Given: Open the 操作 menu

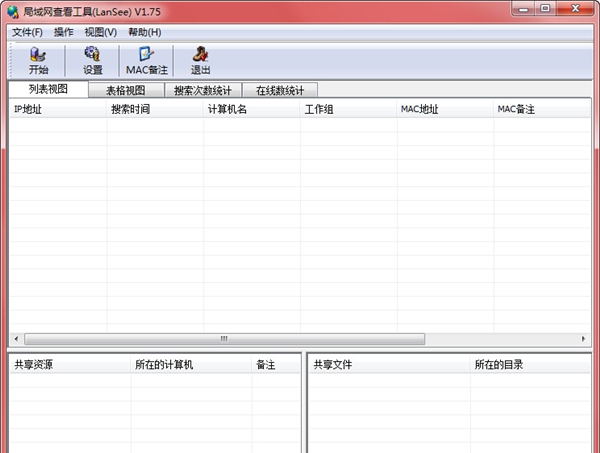Looking at the screenshot, I should pos(64,33).
